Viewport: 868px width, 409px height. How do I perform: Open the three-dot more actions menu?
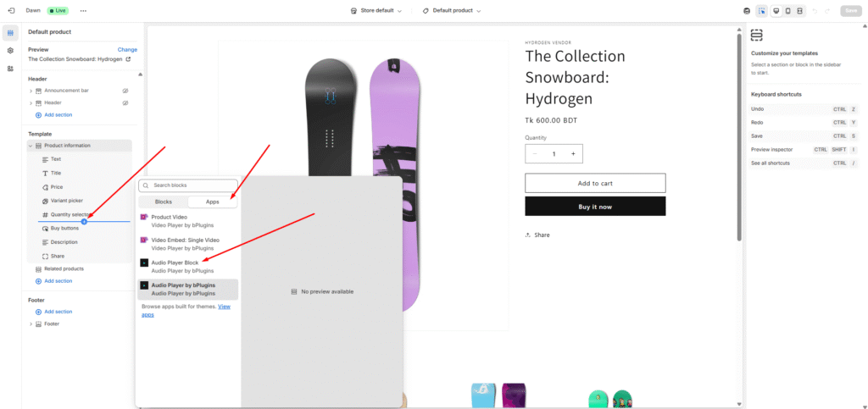[x=83, y=11]
